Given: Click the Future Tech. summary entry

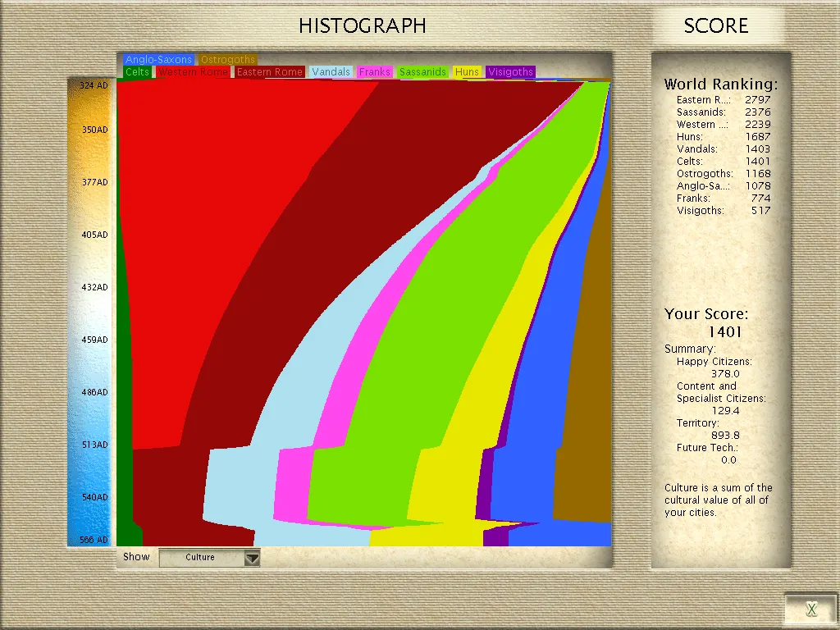Looking at the screenshot, I should [707, 454].
